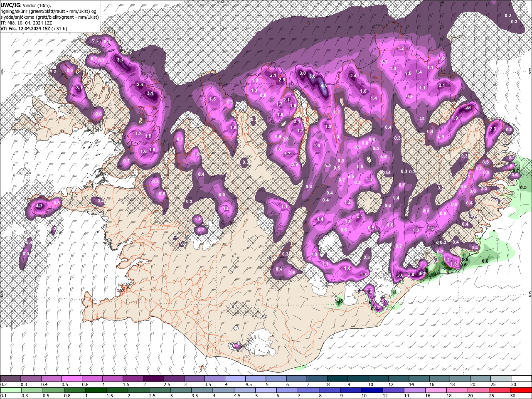Pick the dark green rain swatch starting at 1

pyautogui.click(x=96, y=390)
